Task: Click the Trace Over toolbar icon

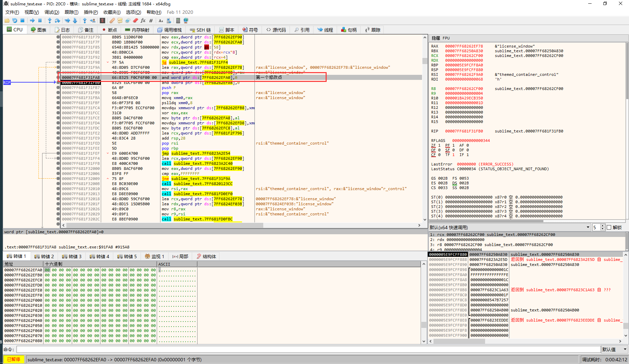Action: pyautogui.click(x=75, y=21)
